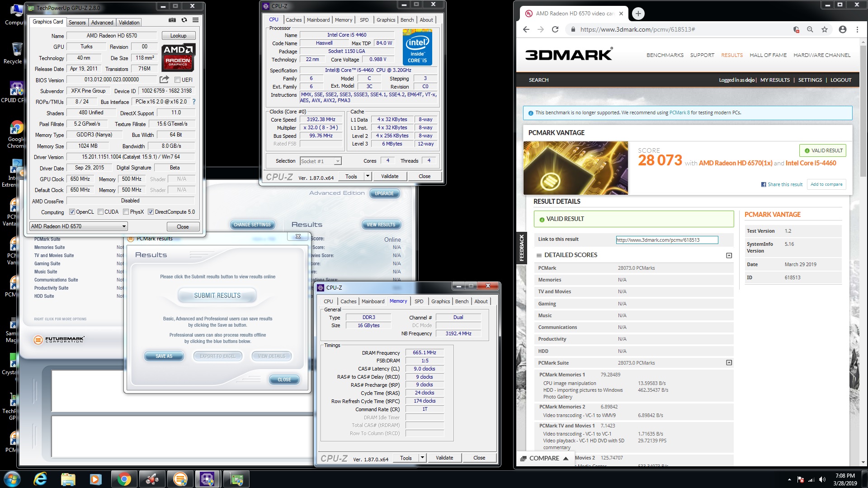The width and height of the screenshot is (868, 488).
Task: Click the site lock icon in the address bar
Action: coord(573,29)
